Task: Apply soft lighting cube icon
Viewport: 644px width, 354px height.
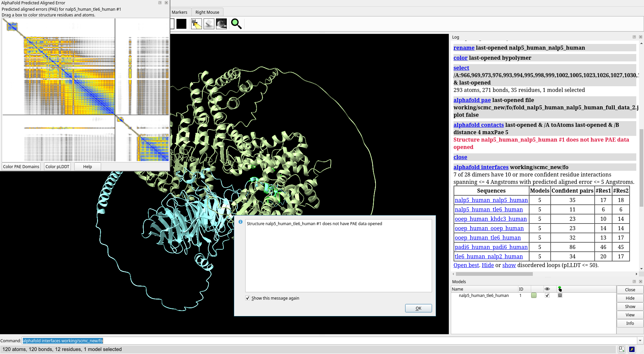Action: click(209, 24)
